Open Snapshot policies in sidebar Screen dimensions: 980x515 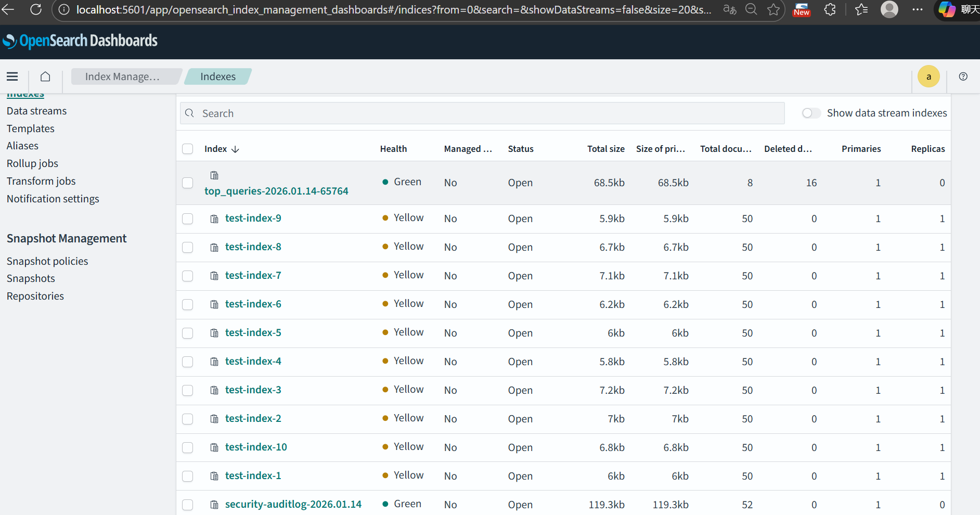click(47, 261)
